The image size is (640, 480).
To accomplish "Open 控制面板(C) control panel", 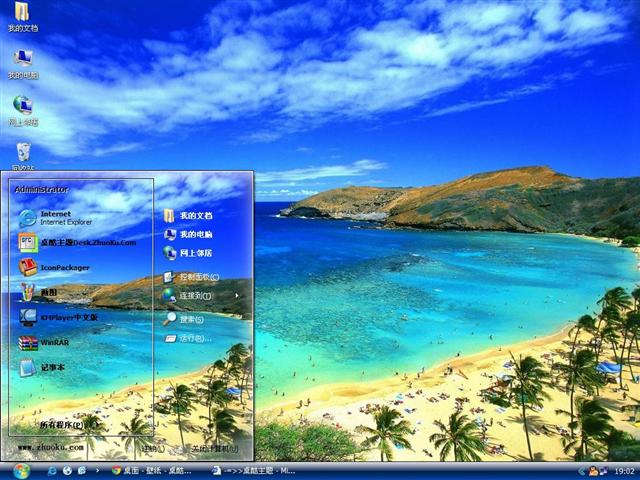I will (191, 277).
